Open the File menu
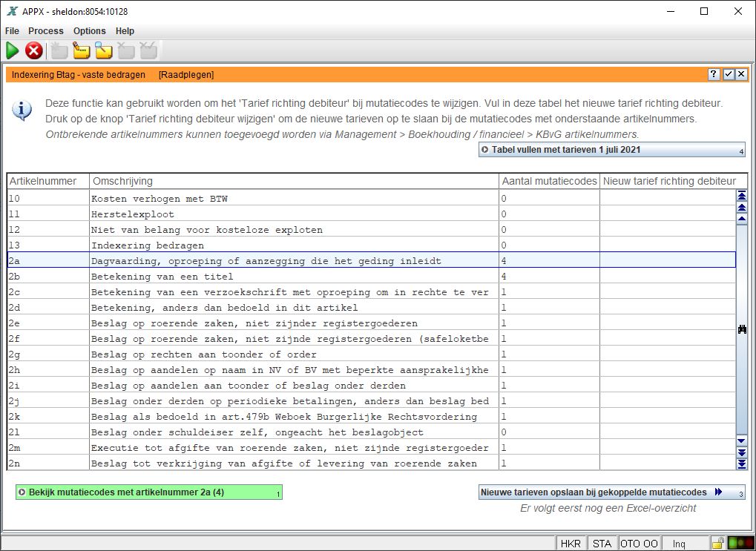The height and width of the screenshot is (551, 756). tap(12, 31)
